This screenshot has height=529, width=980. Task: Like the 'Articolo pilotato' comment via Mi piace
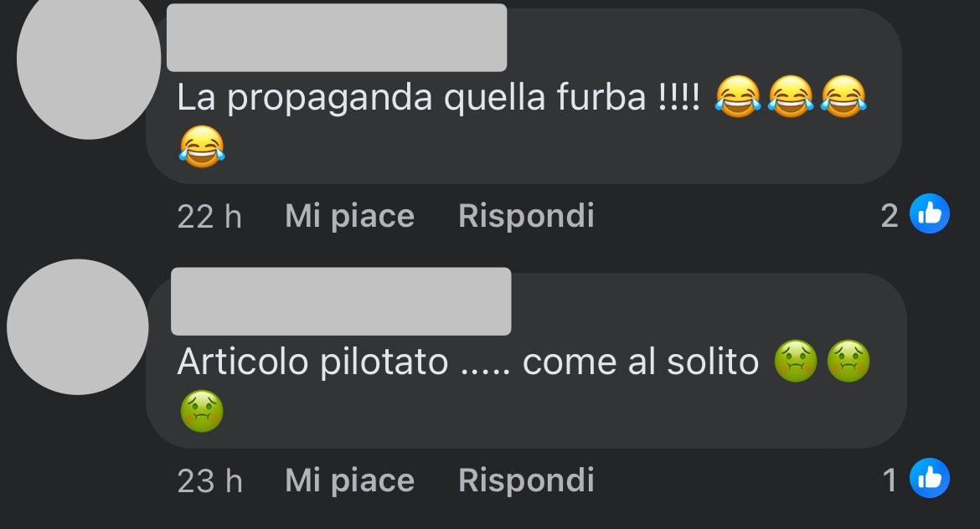(349, 480)
